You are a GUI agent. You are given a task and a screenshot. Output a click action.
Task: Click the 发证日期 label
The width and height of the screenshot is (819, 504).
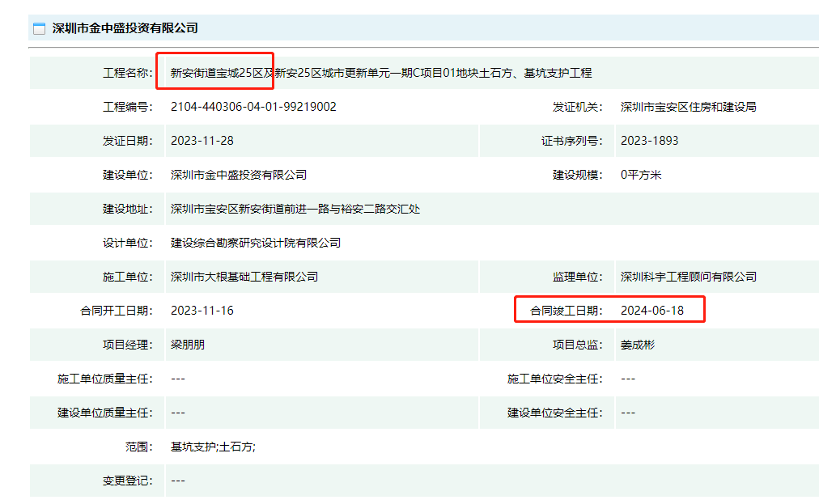128,141
